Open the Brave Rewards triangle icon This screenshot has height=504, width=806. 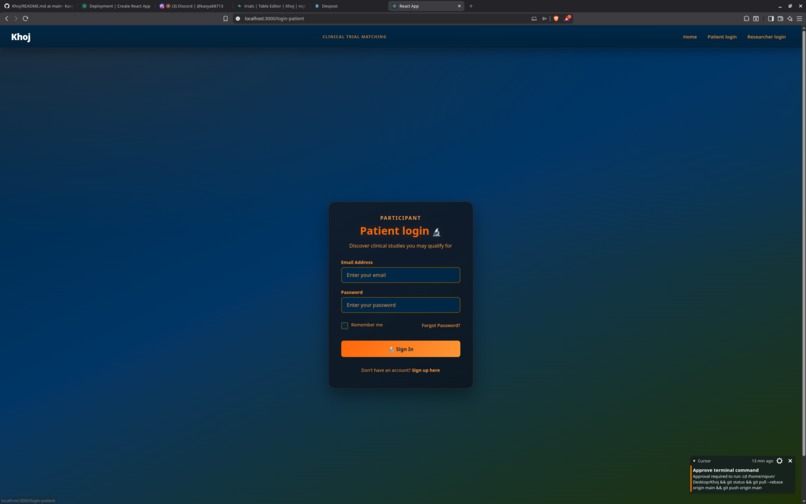pyautogui.click(x=567, y=19)
